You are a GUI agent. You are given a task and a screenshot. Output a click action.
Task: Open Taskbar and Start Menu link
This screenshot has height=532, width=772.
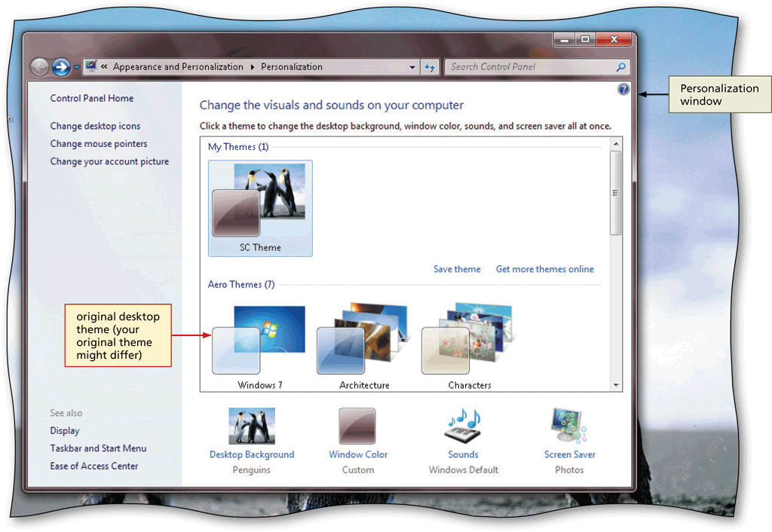click(x=98, y=448)
